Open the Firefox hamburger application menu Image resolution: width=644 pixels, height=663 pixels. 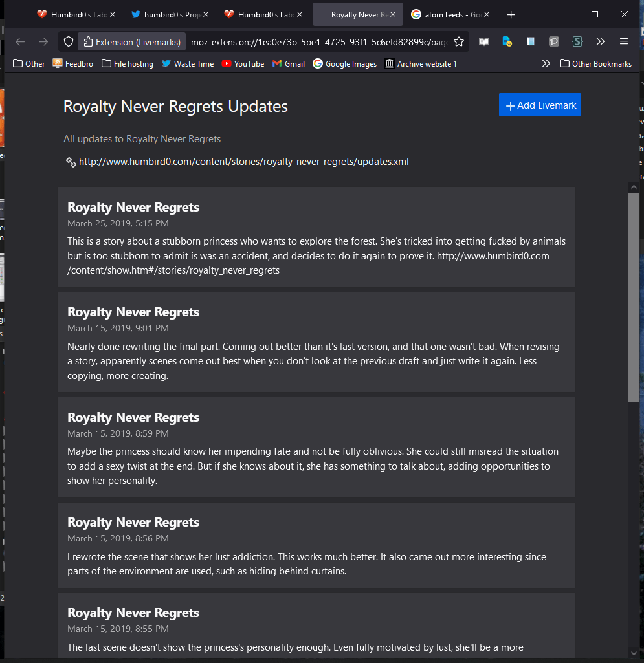[x=624, y=41]
